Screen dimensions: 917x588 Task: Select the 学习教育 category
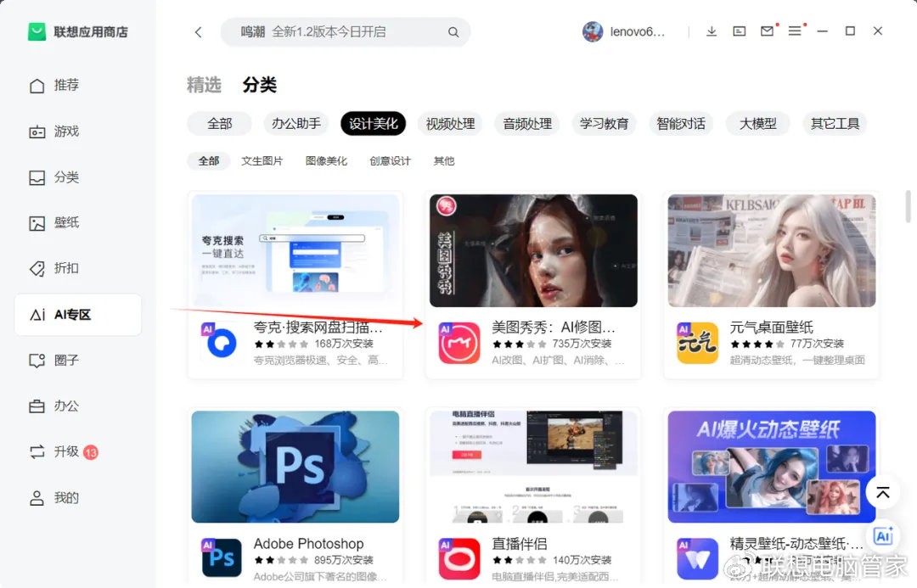click(605, 123)
